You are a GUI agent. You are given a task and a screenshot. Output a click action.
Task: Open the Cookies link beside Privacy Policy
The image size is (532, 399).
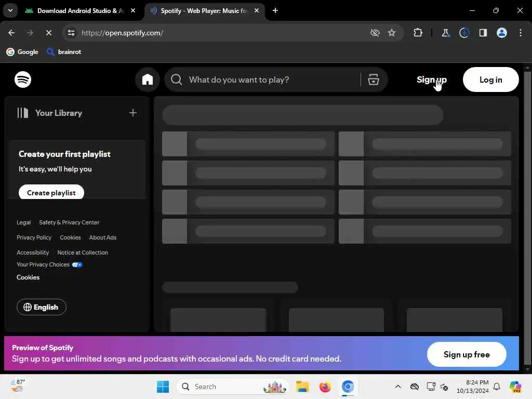(x=70, y=237)
